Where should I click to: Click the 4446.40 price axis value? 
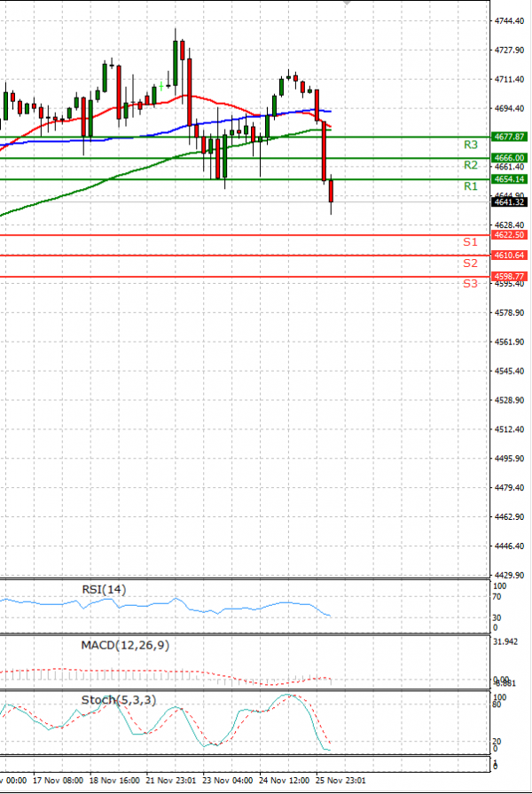click(x=509, y=546)
